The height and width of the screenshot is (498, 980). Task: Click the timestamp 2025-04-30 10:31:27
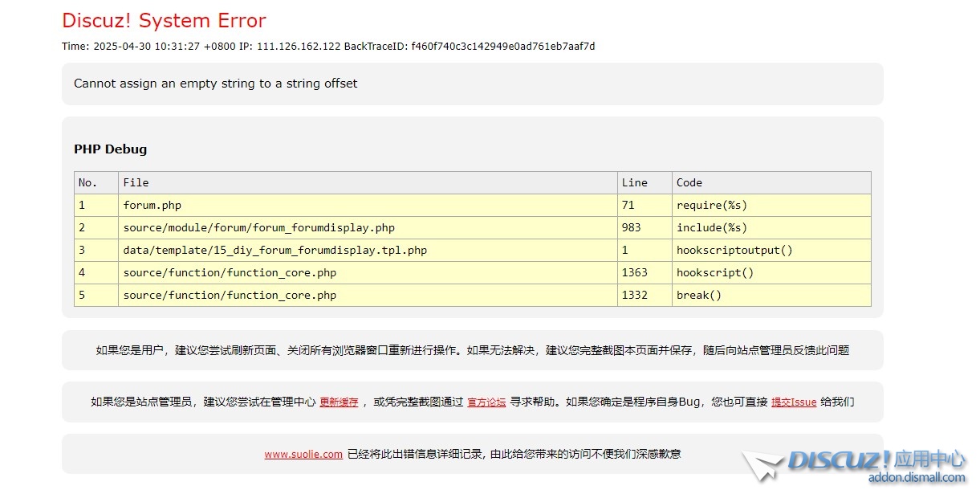[147, 47]
